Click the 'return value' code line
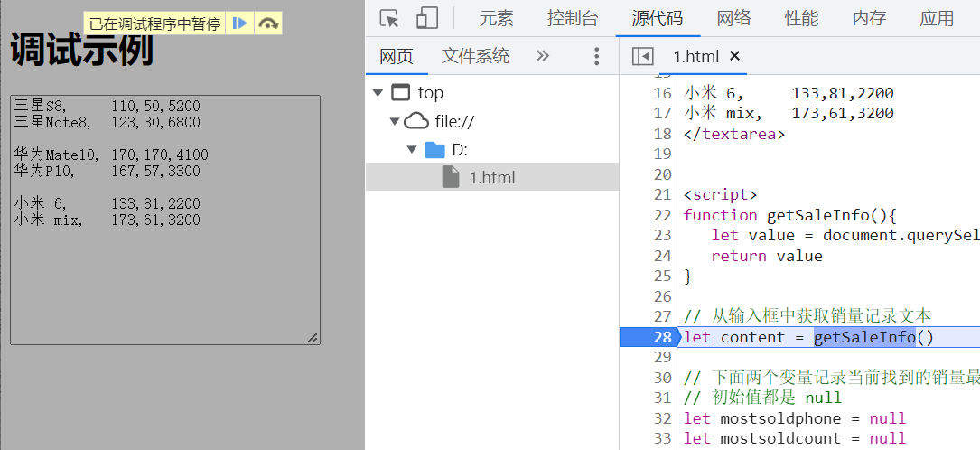Image resolution: width=980 pixels, height=450 pixels. pos(767,256)
